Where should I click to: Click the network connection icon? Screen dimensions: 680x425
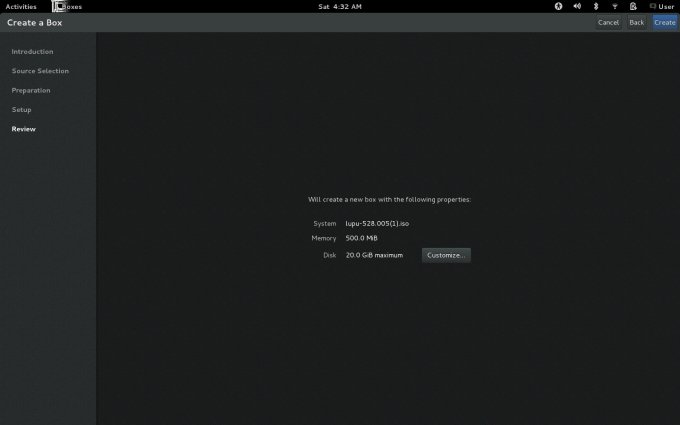615,6
